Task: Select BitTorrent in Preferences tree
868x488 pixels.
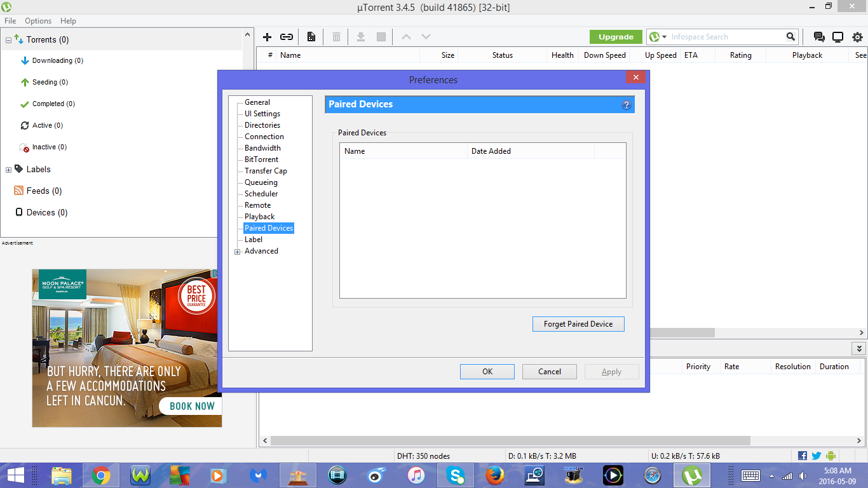Action: point(261,159)
